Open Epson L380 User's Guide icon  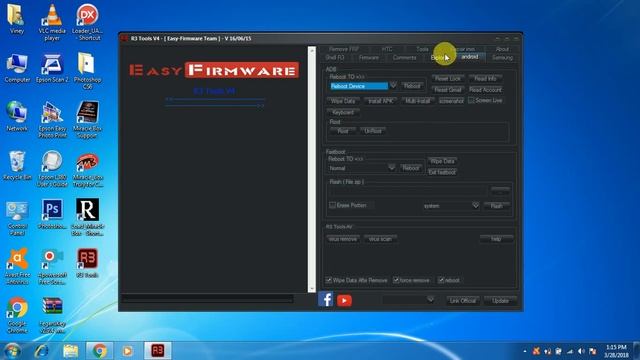click(x=52, y=169)
